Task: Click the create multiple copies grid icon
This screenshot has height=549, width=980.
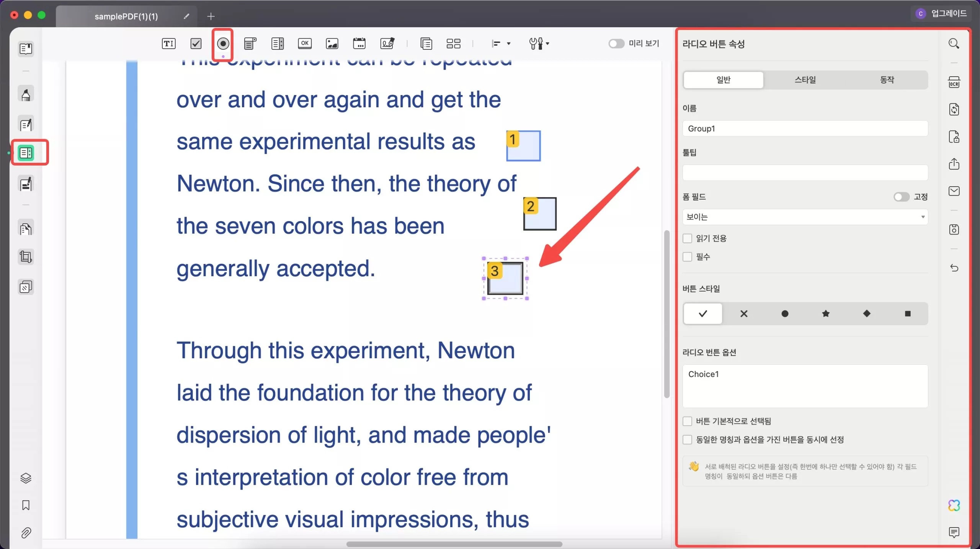Action: pos(454,44)
